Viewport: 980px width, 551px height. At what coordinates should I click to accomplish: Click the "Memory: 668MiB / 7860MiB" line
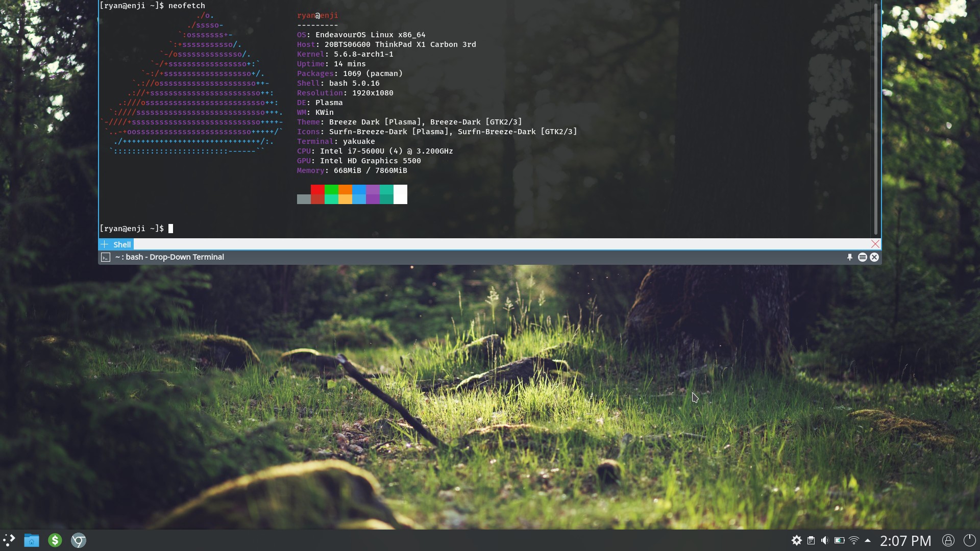(352, 170)
